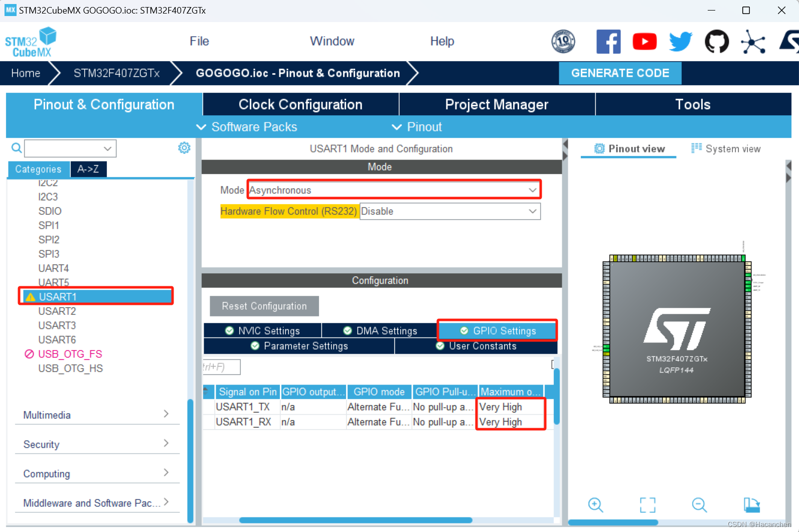Open the Help menu
Viewport: 799px width, 532px height.
442,41
